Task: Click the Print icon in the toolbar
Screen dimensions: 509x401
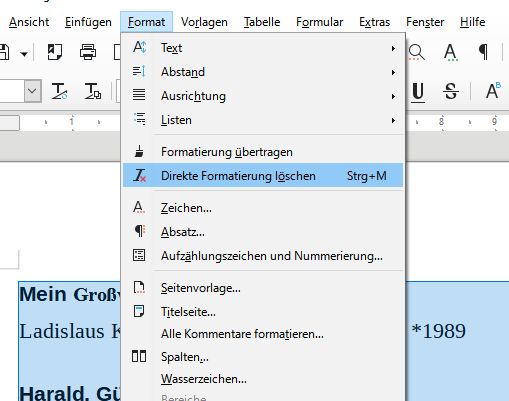Action: point(88,52)
